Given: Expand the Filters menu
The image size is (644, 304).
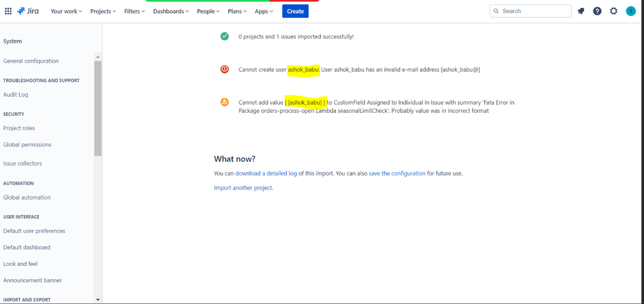Looking at the screenshot, I should coord(135,11).
